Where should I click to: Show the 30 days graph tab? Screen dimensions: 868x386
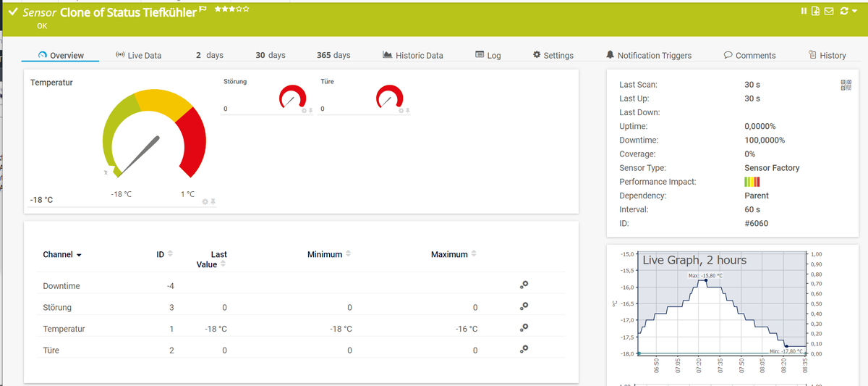coord(271,55)
